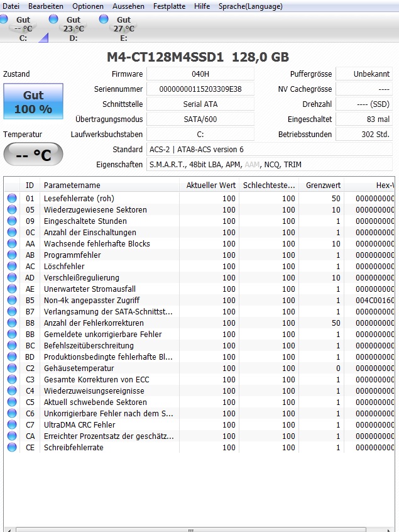Image resolution: width=399 pixels, height=532 pixels.
Task: Click status orb for Anzahl der Fehlerkorrekturen
Action: 12,323
